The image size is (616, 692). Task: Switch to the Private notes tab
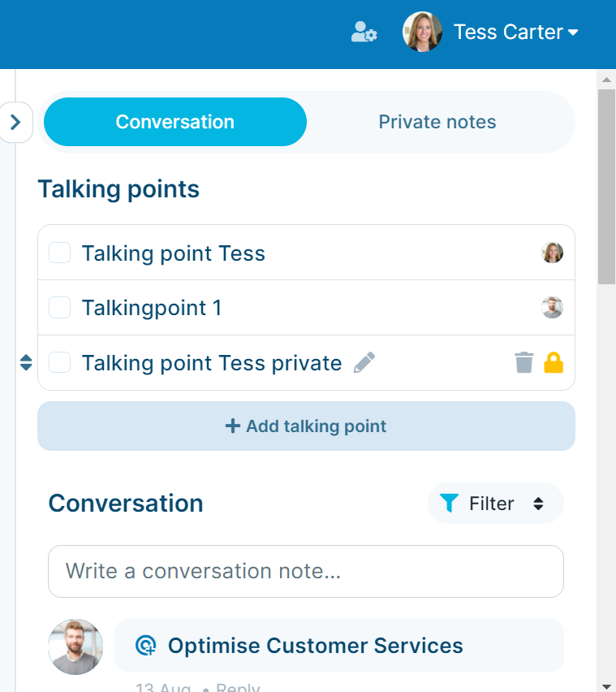coord(437,122)
